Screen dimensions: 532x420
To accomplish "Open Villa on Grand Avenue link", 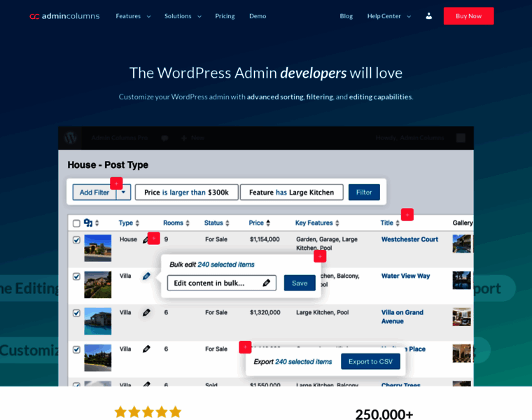I will [402, 316].
